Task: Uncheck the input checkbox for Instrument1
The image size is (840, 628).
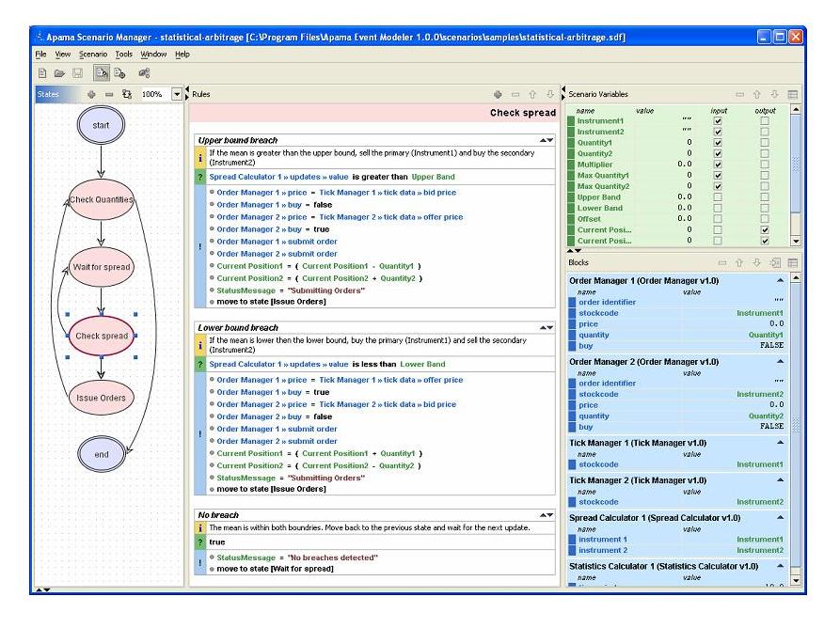Action: [718, 121]
